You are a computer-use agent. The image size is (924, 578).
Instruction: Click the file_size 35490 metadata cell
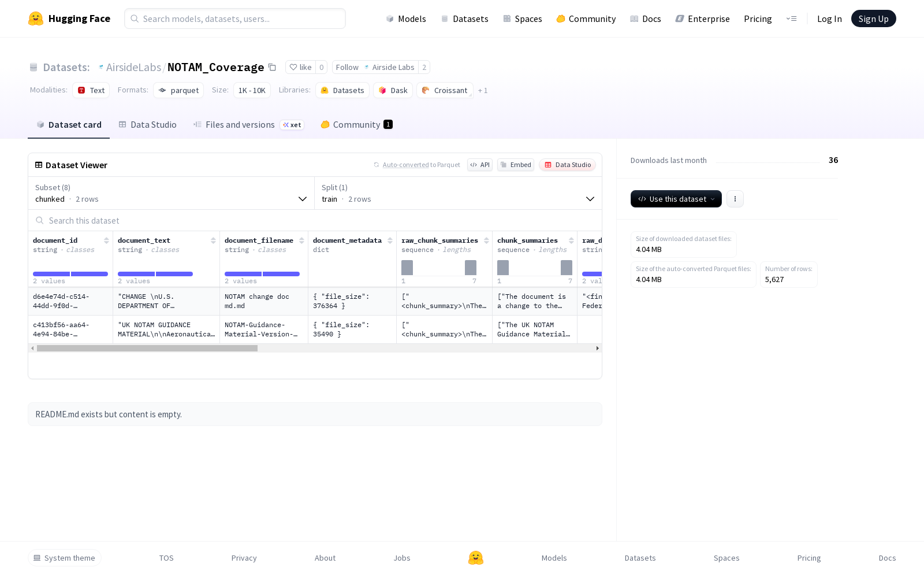pos(352,329)
